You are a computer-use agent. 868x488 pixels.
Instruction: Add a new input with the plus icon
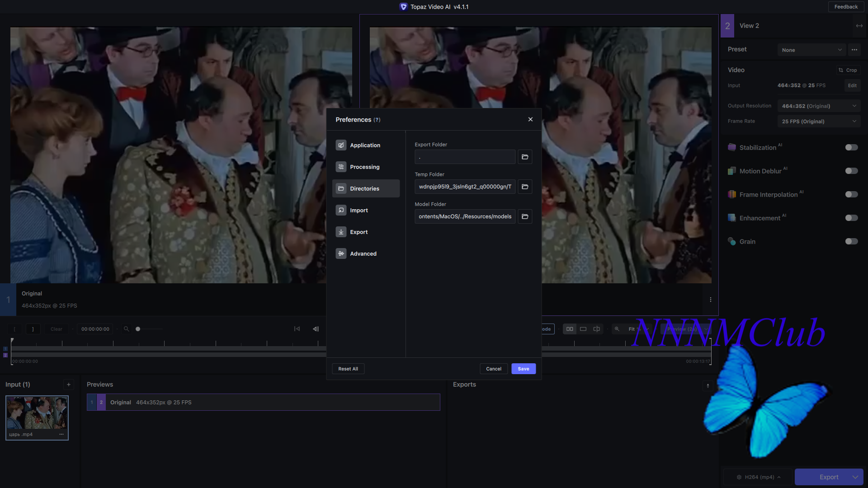pos(69,385)
